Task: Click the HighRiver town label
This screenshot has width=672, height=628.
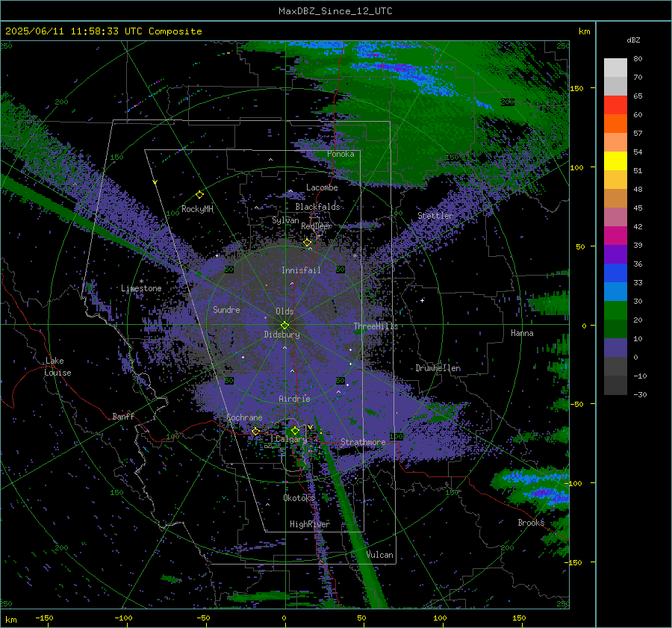Action: tap(309, 524)
